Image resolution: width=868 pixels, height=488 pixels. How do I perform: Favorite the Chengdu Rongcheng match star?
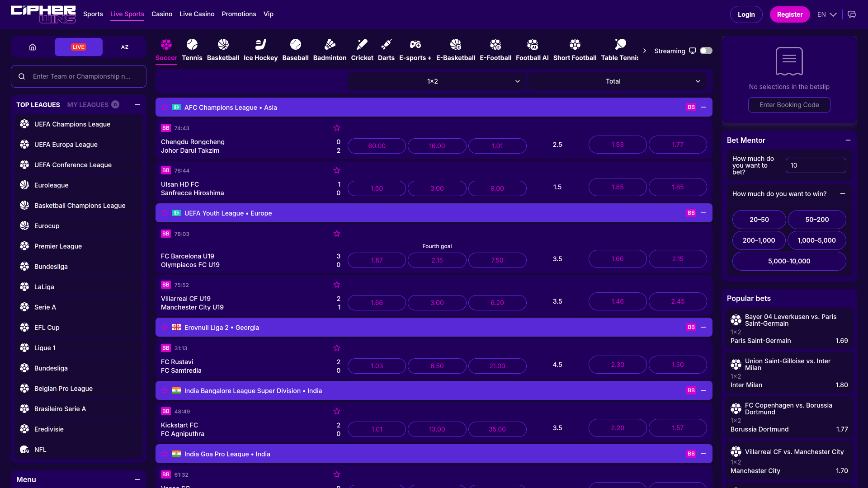click(x=336, y=128)
